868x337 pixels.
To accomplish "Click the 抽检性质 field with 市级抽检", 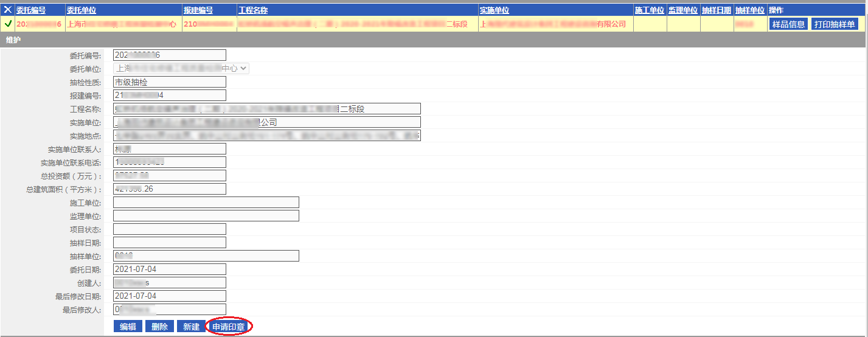I will pos(170,82).
